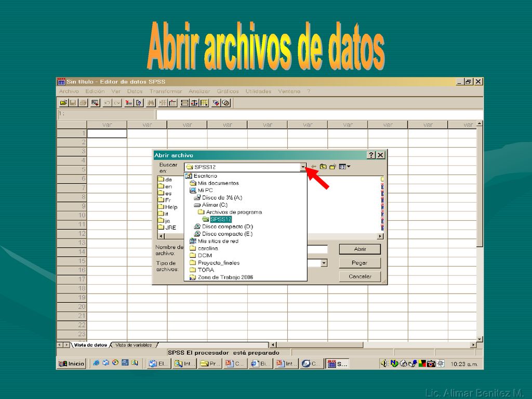Viewport: 532px width, 399px height.
Task: Switch to the S... SPSS taskbar button
Action: (x=337, y=364)
